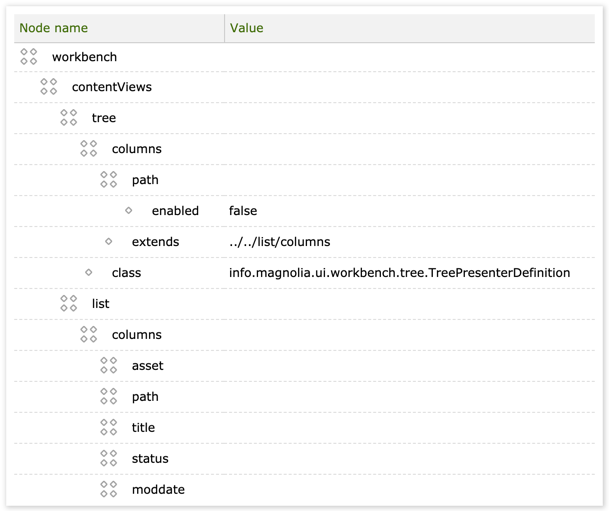Click the title node icon
Image resolution: width=609 pixels, height=511 pixels.
click(x=109, y=427)
